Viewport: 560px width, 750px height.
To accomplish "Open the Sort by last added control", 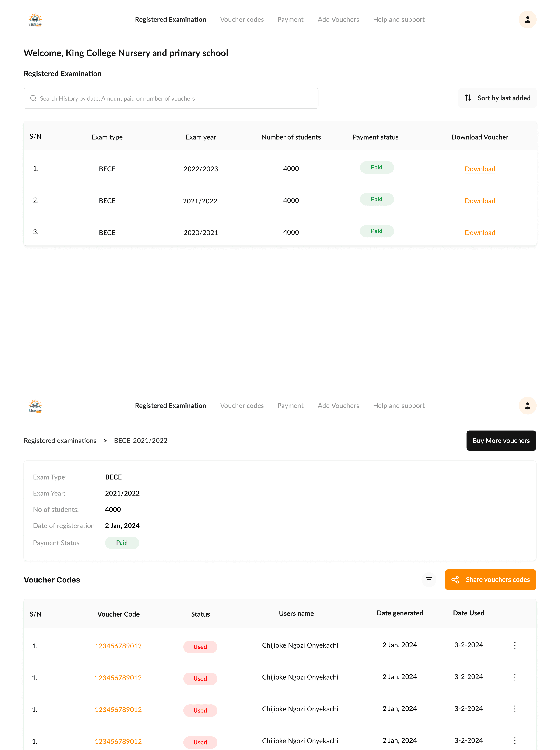I will pyautogui.click(x=497, y=98).
